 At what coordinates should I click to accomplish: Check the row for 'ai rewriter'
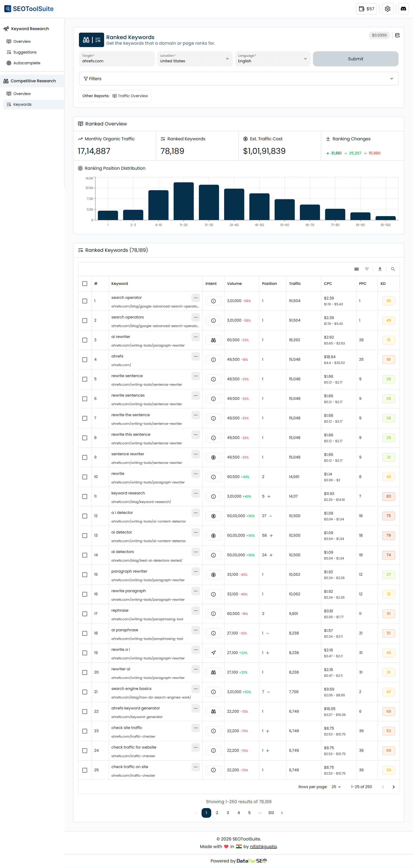(85, 340)
